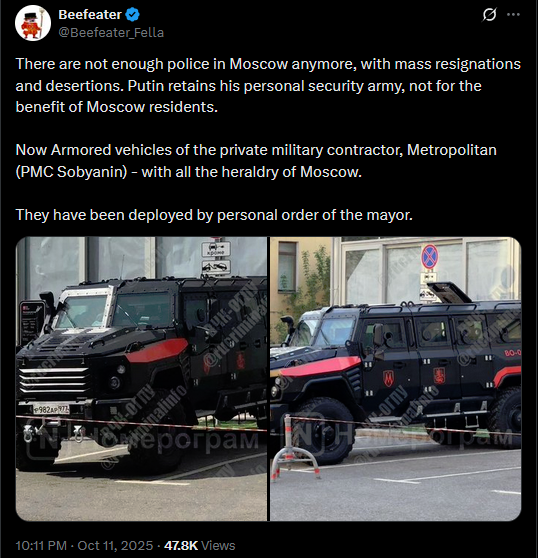Open the Beefeater profile avatar

(33, 23)
